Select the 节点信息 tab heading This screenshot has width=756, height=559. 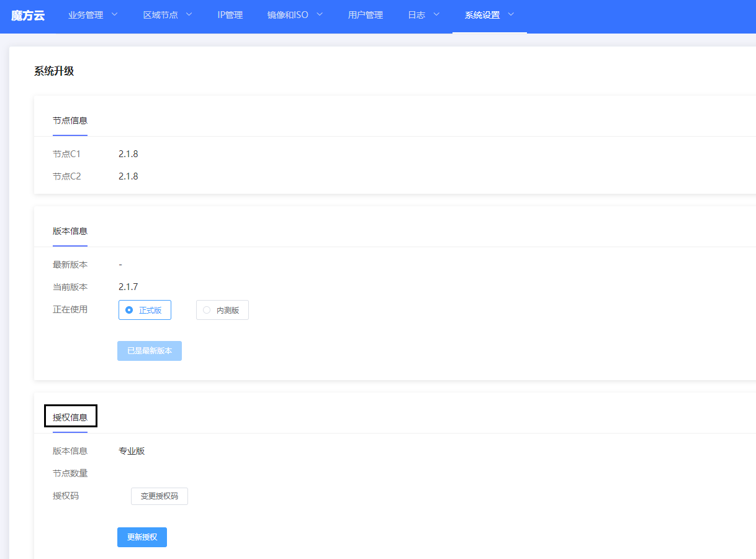coord(70,120)
